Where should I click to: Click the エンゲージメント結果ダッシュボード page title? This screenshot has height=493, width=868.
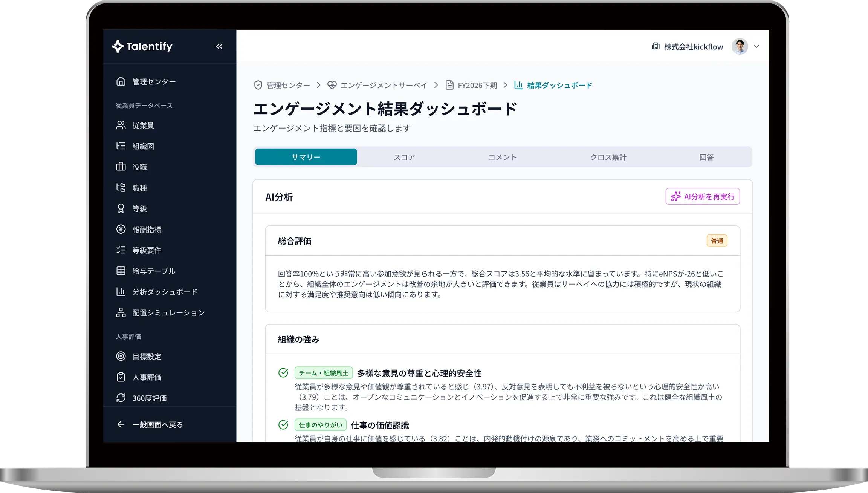click(385, 109)
